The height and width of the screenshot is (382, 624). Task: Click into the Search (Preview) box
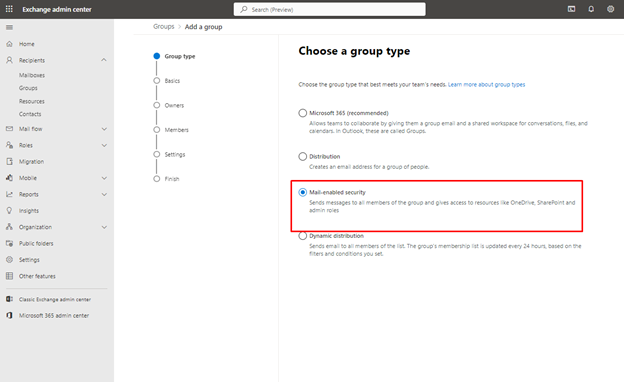[330, 9]
